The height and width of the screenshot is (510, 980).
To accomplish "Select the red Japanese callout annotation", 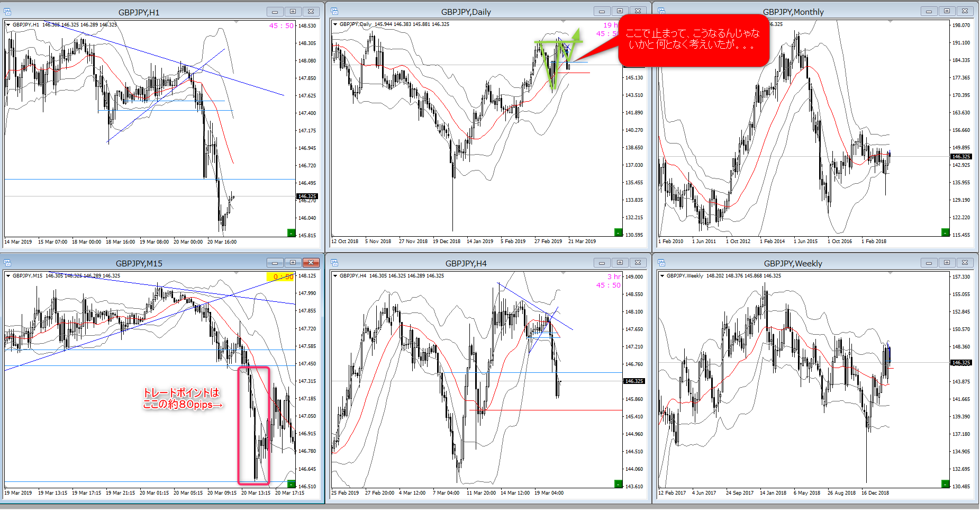I will [x=693, y=40].
